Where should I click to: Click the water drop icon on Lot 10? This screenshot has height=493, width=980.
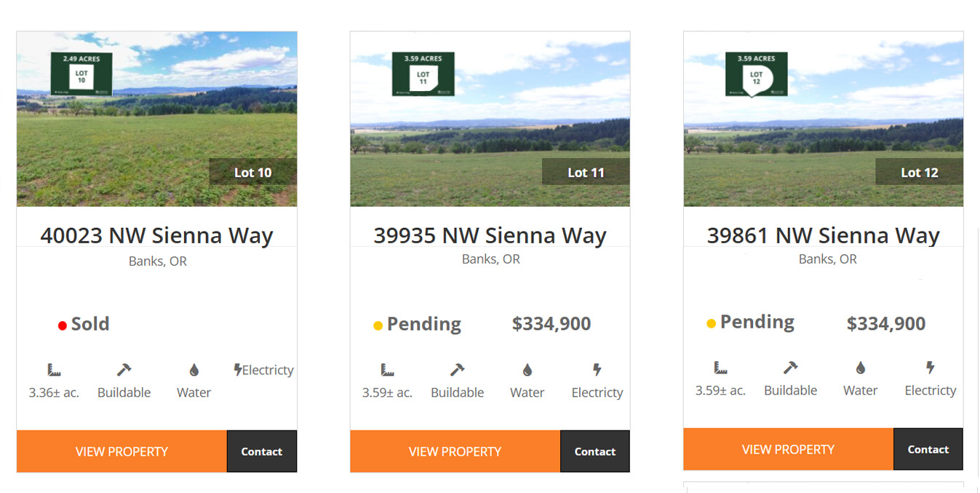click(194, 370)
